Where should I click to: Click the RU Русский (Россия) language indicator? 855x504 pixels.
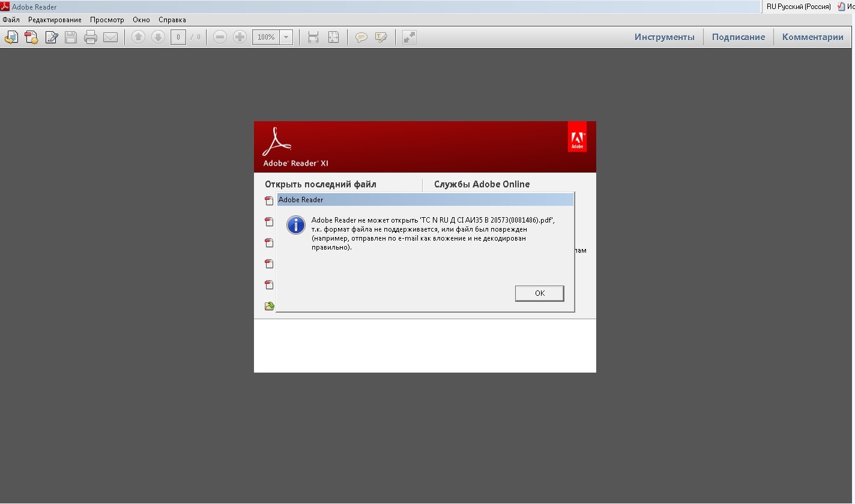799,7
